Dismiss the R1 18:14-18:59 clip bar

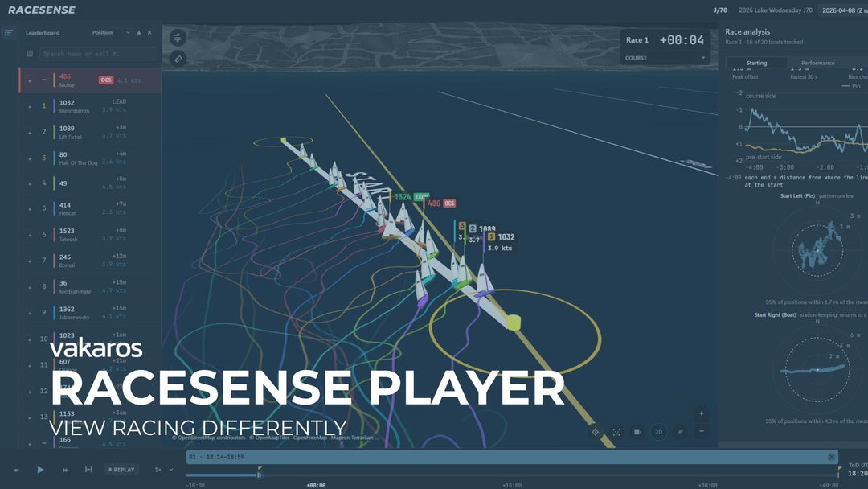(x=832, y=457)
